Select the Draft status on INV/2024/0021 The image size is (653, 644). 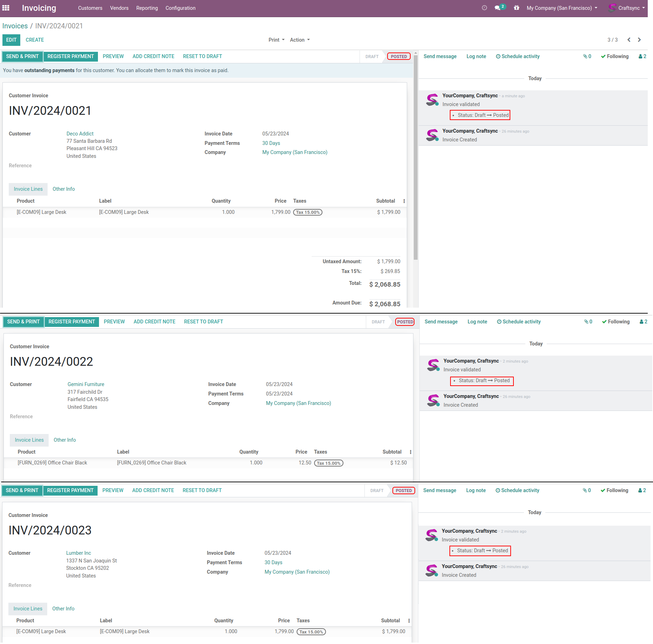tap(372, 57)
